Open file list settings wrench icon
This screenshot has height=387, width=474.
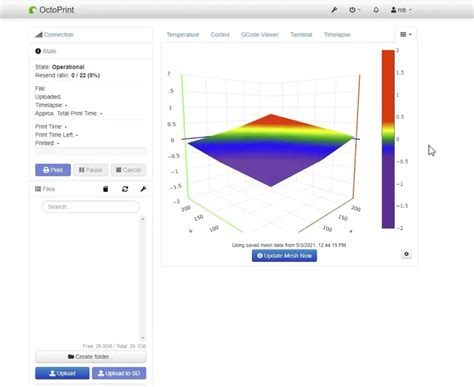click(143, 189)
